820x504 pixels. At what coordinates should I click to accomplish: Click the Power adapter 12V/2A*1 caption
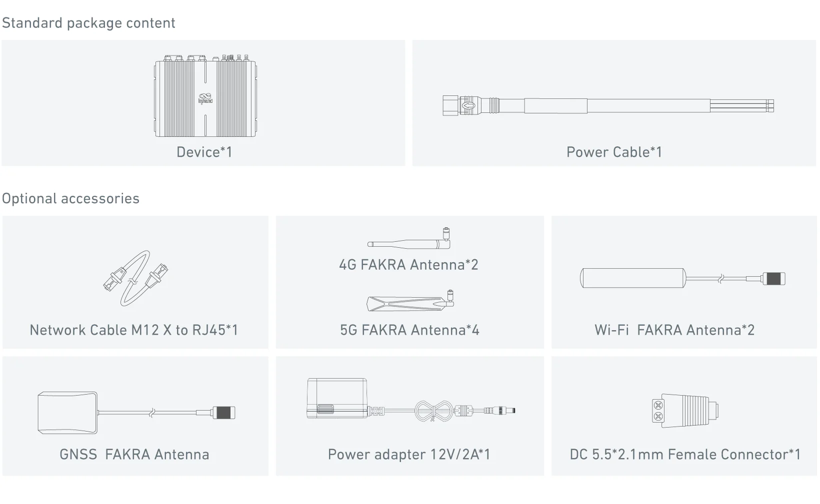[409, 454]
